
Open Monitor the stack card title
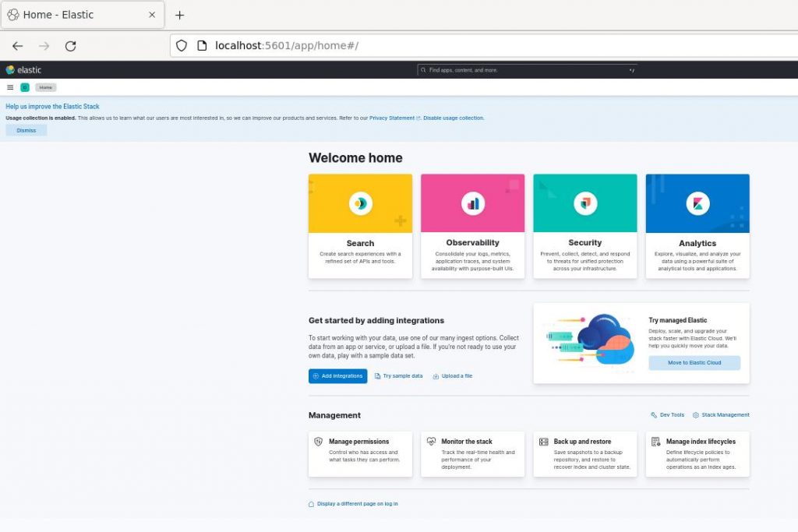[x=467, y=442]
